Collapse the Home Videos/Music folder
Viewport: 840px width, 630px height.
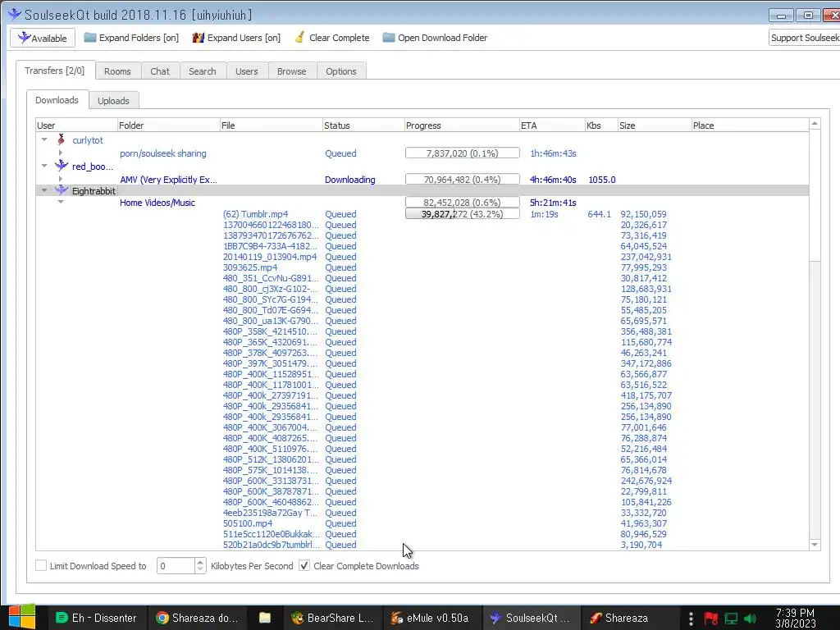click(61, 202)
